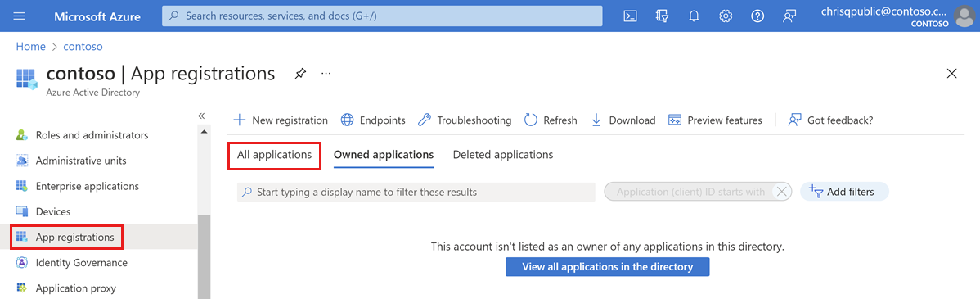Click Got feedback?

pyautogui.click(x=830, y=120)
